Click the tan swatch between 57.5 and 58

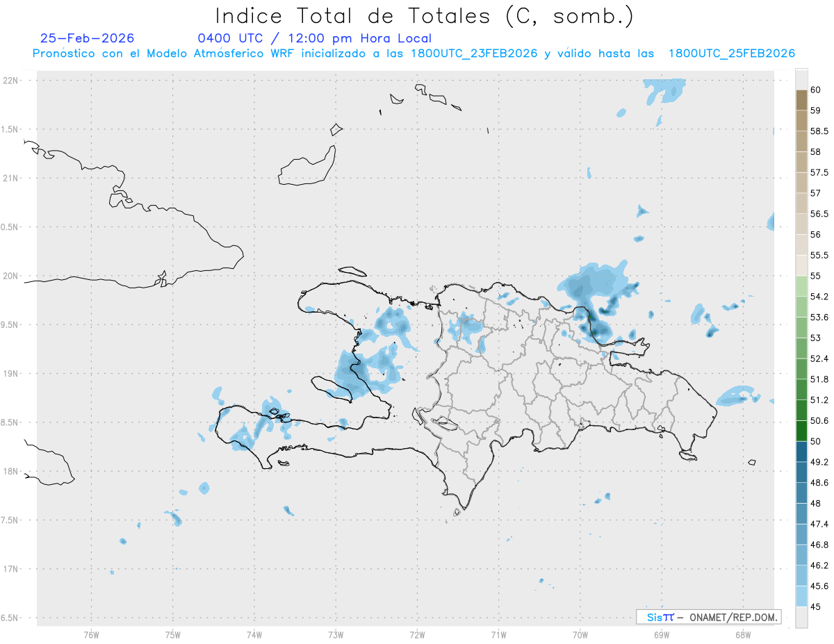click(801, 162)
